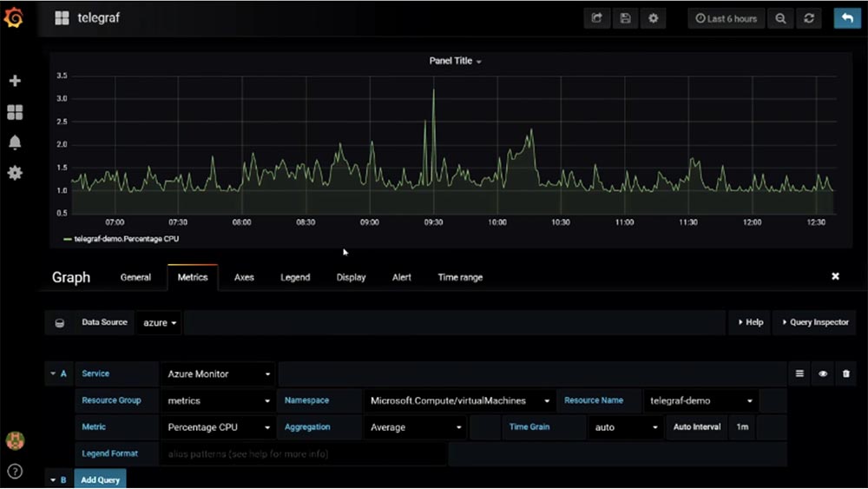Toggle telegraf-demo.Percentage CPU legend series
Screen dimensions: 868x489
pos(126,239)
